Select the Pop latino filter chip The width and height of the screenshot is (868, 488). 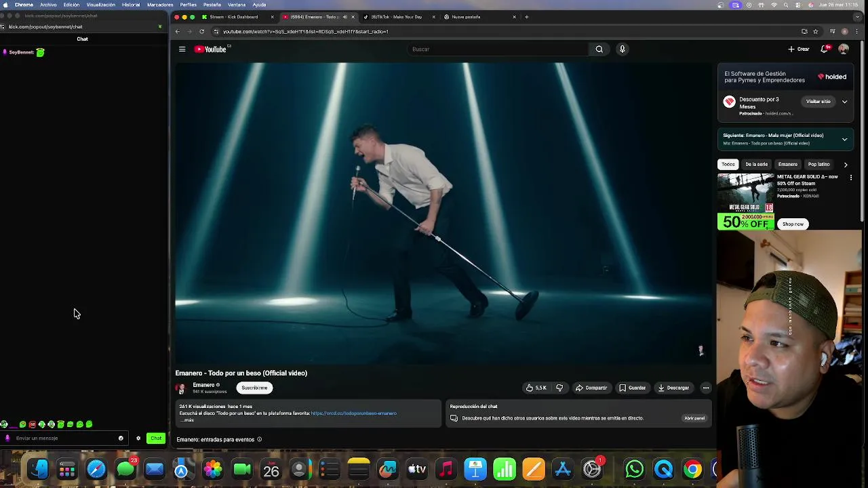click(818, 164)
